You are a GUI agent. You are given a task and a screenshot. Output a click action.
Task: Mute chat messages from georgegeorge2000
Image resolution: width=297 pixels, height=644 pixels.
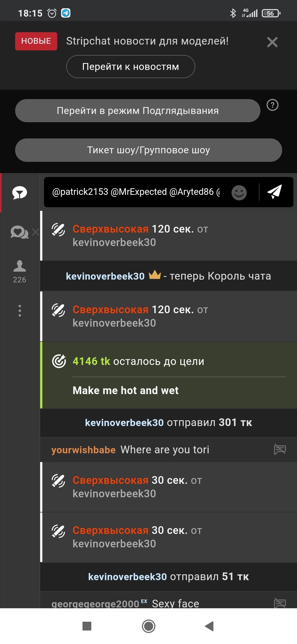[x=280, y=603]
